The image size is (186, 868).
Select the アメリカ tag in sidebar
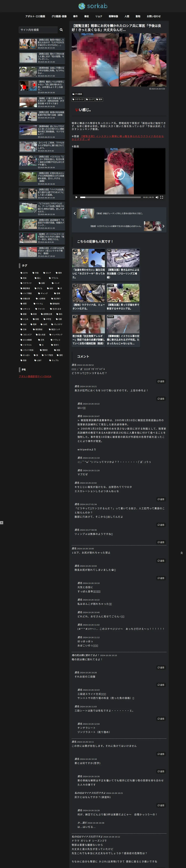[40, 309]
